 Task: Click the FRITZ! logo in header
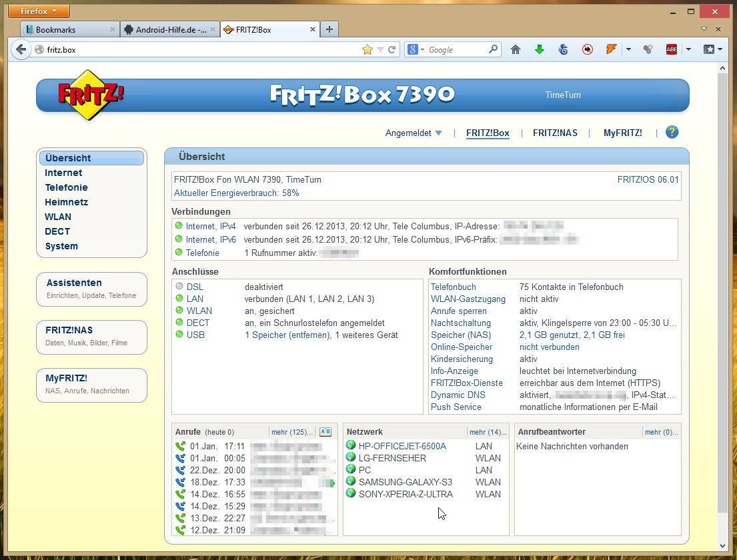coord(90,95)
